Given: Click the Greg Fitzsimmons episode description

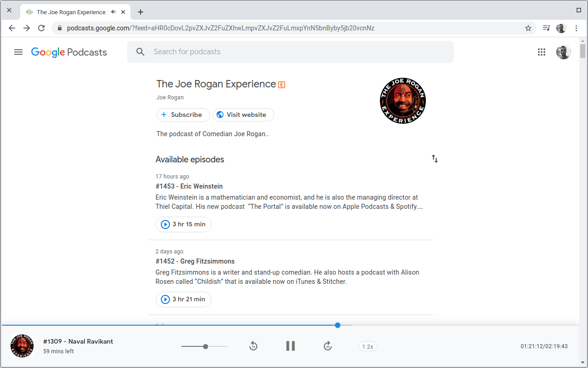Looking at the screenshot, I should pos(288,277).
